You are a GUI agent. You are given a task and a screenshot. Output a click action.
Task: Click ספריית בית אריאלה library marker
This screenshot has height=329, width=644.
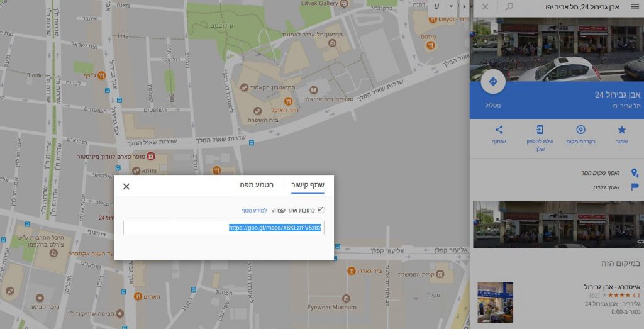tap(314, 90)
